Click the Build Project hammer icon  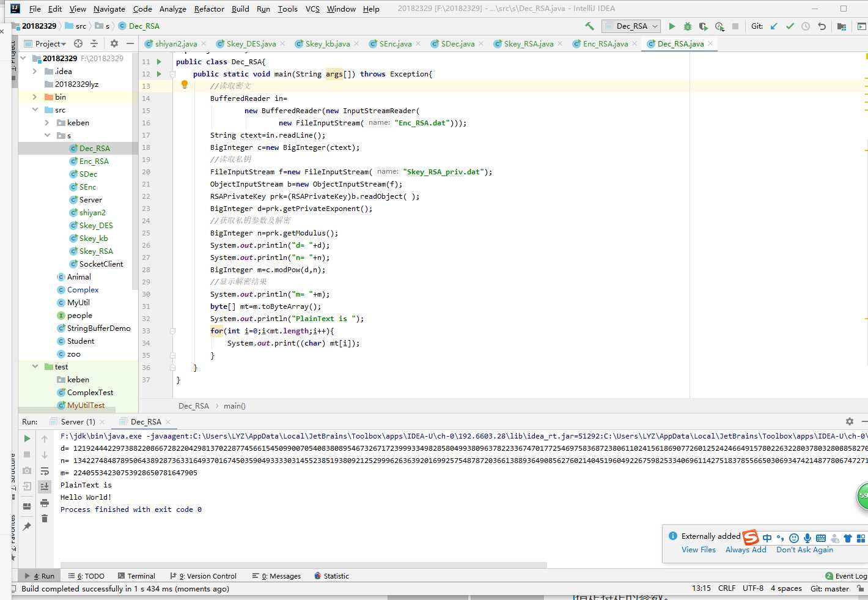click(589, 26)
